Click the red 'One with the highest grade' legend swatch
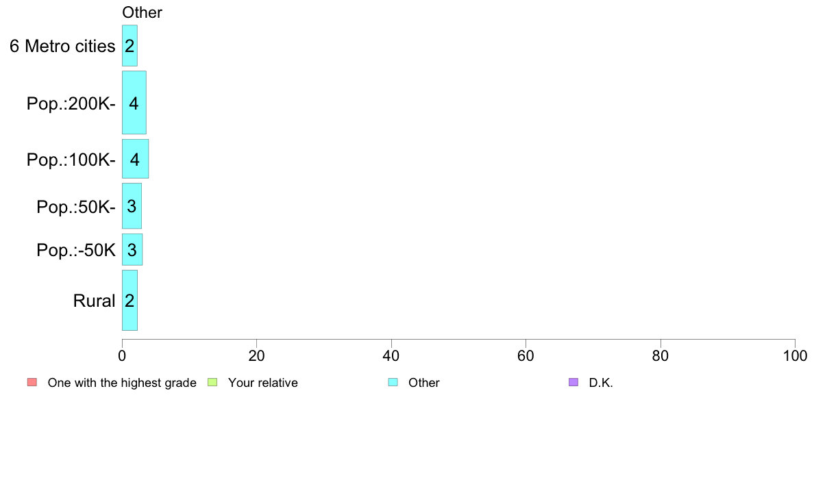This screenshot has width=814, height=504. tap(32, 383)
